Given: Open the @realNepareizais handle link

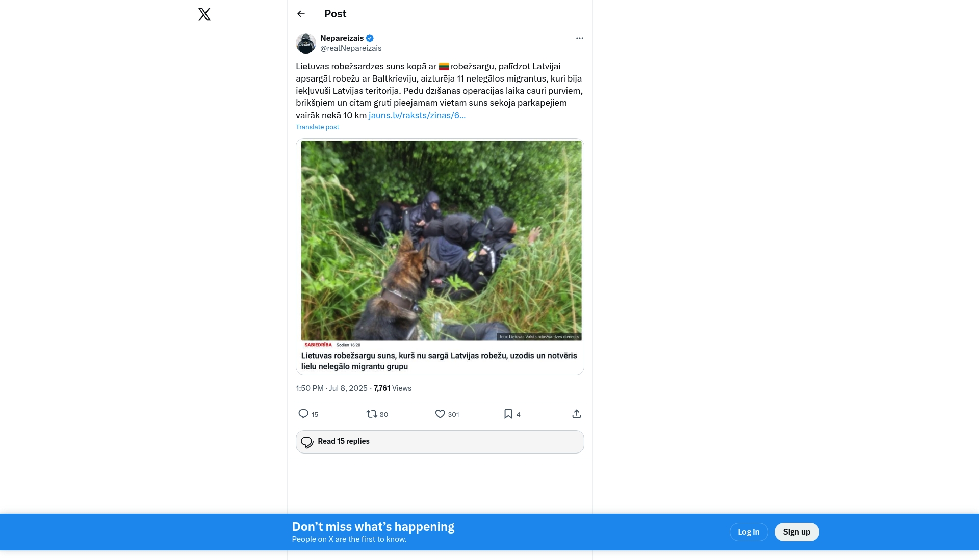Looking at the screenshot, I should (351, 48).
